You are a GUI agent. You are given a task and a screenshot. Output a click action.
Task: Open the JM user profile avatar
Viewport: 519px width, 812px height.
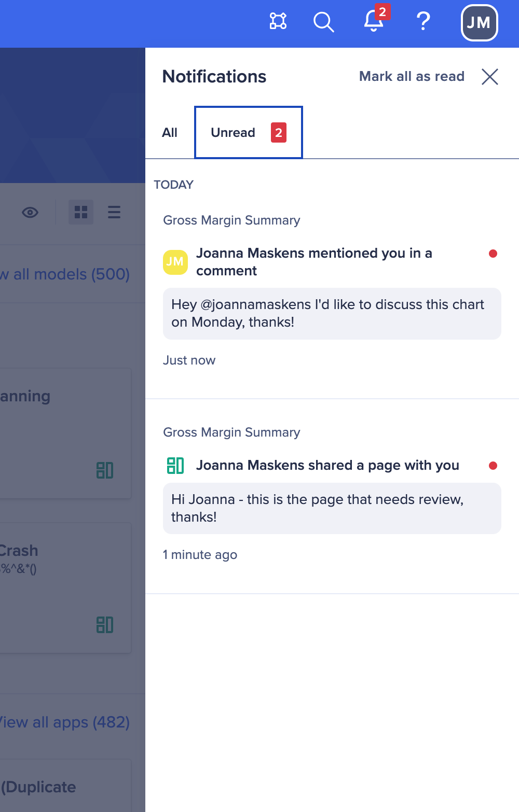pyautogui.click(x=479, y=23)
